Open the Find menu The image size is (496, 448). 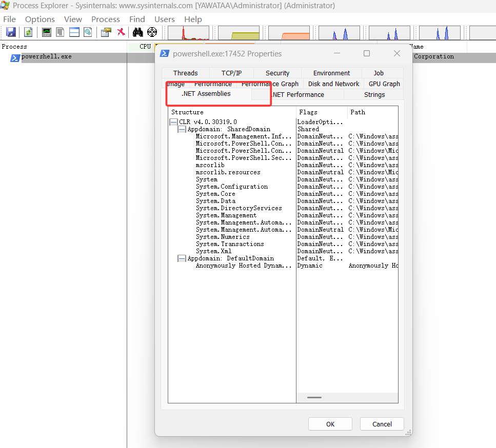pyautogui.click(x=137, y=19)
